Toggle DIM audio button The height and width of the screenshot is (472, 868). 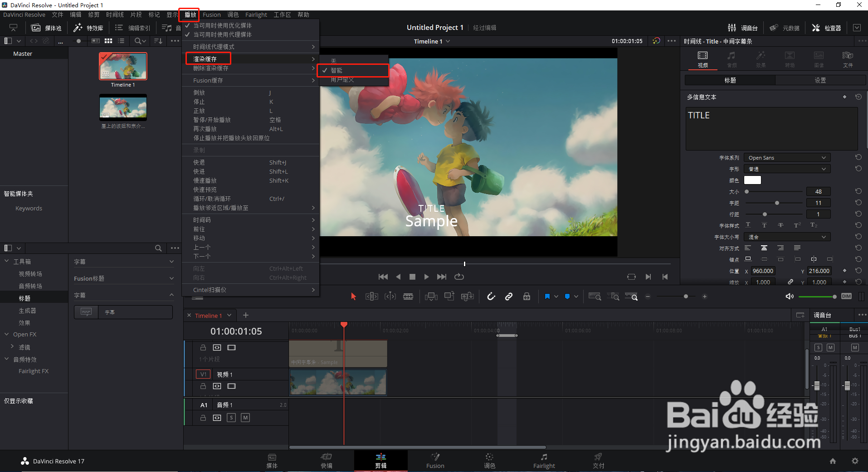(x=846, y=297)
